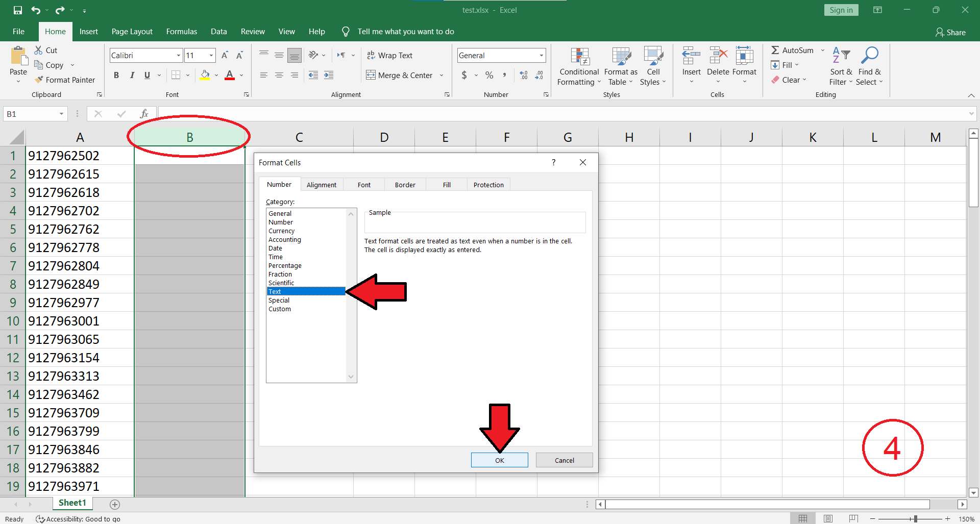
Task: Switch to the Alignment tab in dialog
Action: [321, 185]
